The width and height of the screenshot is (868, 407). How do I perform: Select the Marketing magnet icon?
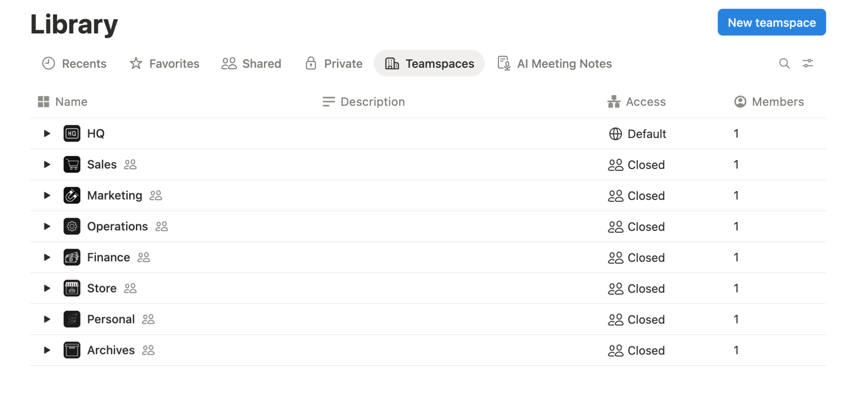click(x=72, y=195)
